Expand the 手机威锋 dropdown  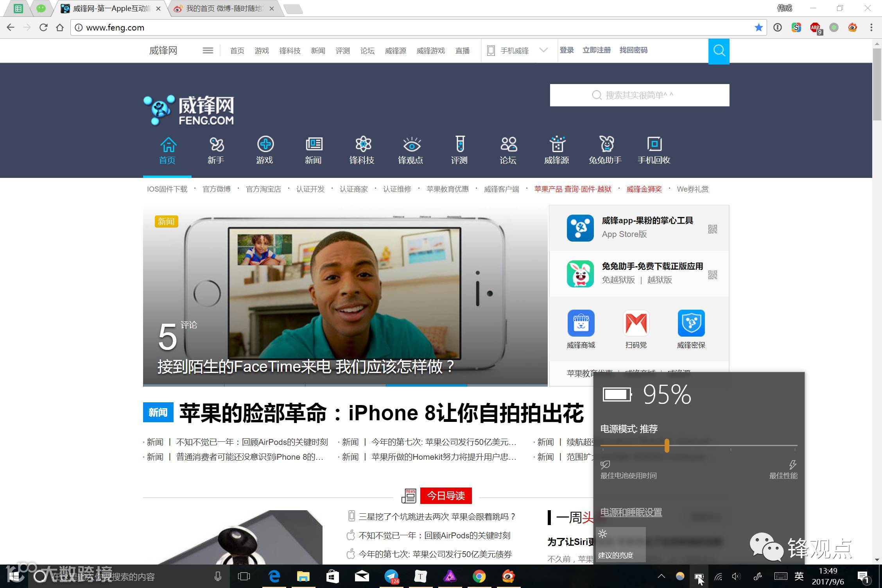pos(543,50)
